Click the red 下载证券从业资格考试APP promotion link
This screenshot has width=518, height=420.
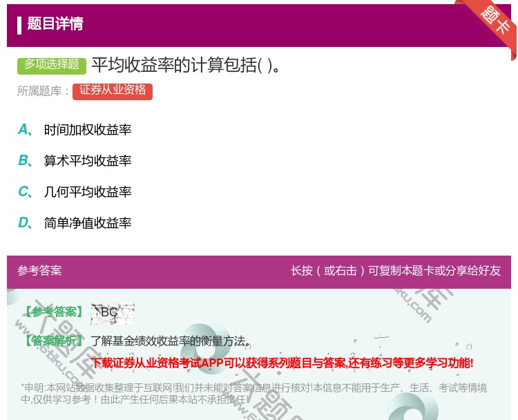(x=282, y=363)
